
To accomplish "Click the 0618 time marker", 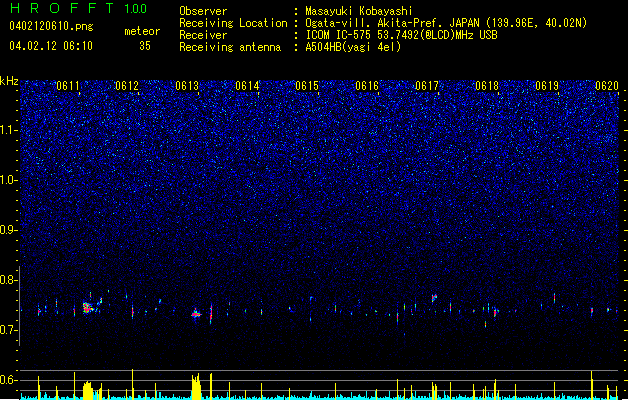I will click(x=487, y=86).
